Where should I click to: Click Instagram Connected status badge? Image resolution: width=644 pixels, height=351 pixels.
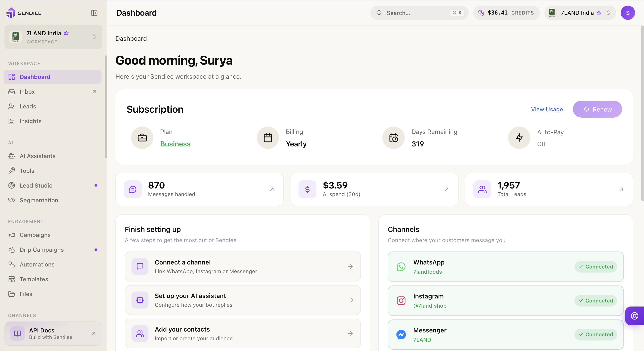point(595,301)
